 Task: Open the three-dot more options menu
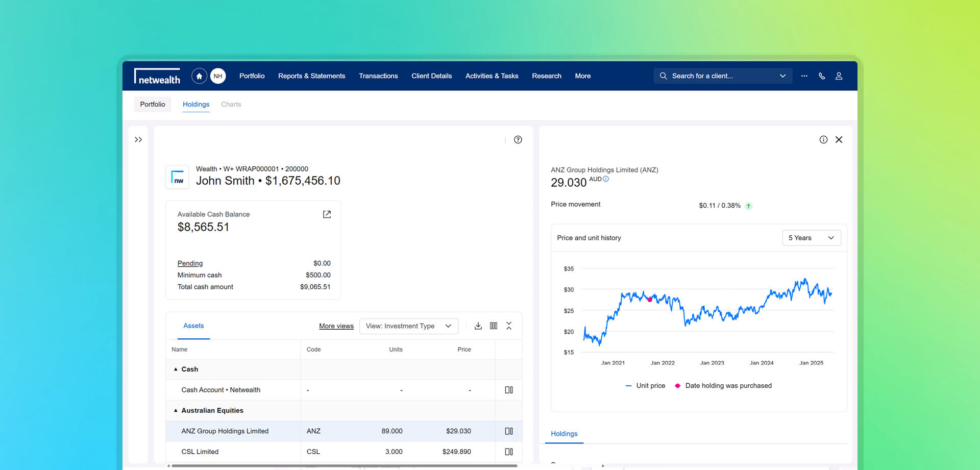click(x=804, y=76)
